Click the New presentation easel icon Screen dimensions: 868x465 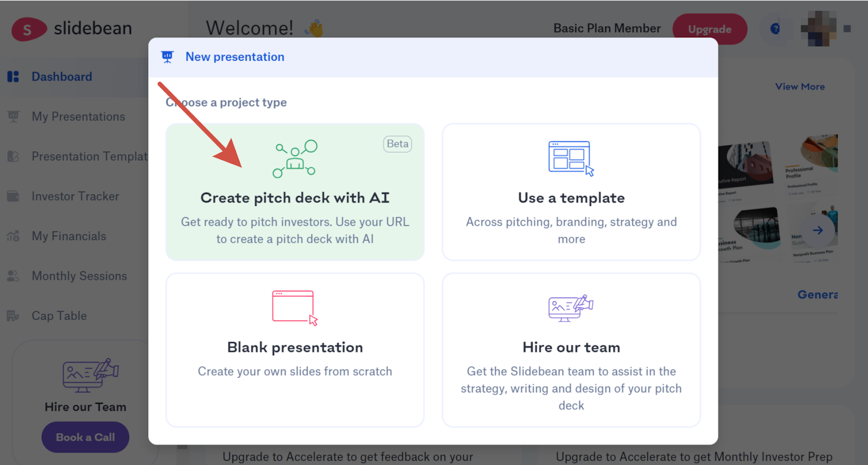(x=168, y=57)
